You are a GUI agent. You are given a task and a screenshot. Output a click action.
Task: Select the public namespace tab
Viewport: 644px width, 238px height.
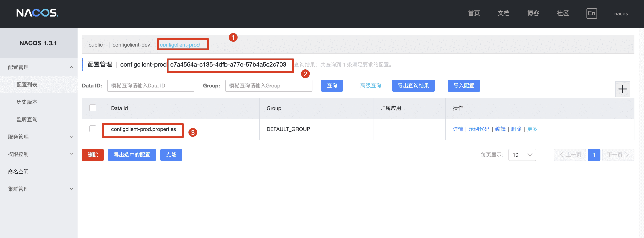95,45
